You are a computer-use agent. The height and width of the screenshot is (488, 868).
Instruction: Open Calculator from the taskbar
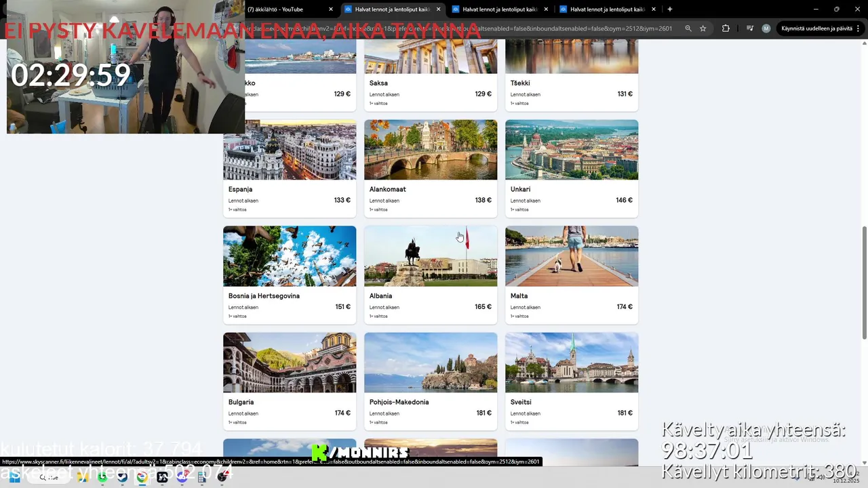pyautogui.click(x=202, y=477)
